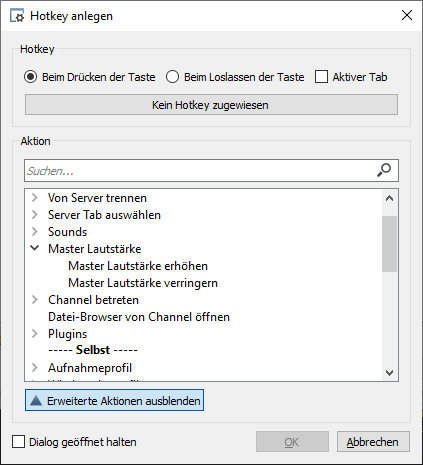This screenshot has height=465, width=423.
Task: Click the magnifier search icon
Action: pos(384,170)
